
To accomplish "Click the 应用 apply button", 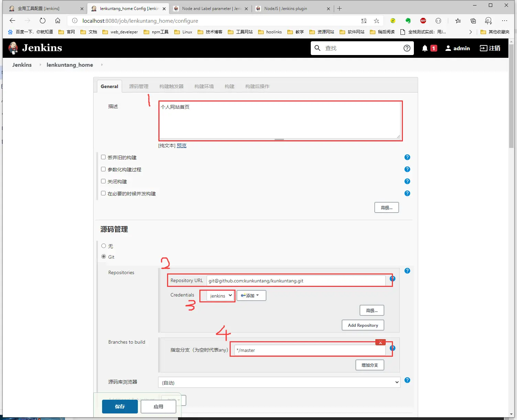I will click(x=158, y=407).
